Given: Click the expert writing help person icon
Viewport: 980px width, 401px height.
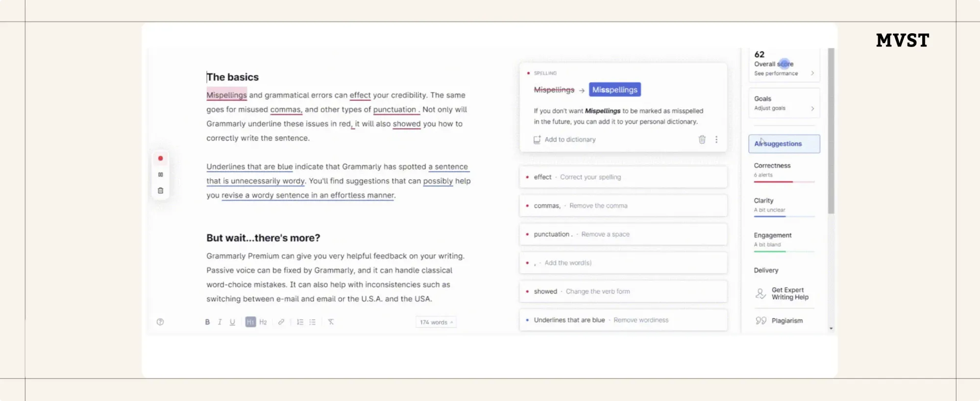Looking at the screenshot, I should (x=760, y=294).
